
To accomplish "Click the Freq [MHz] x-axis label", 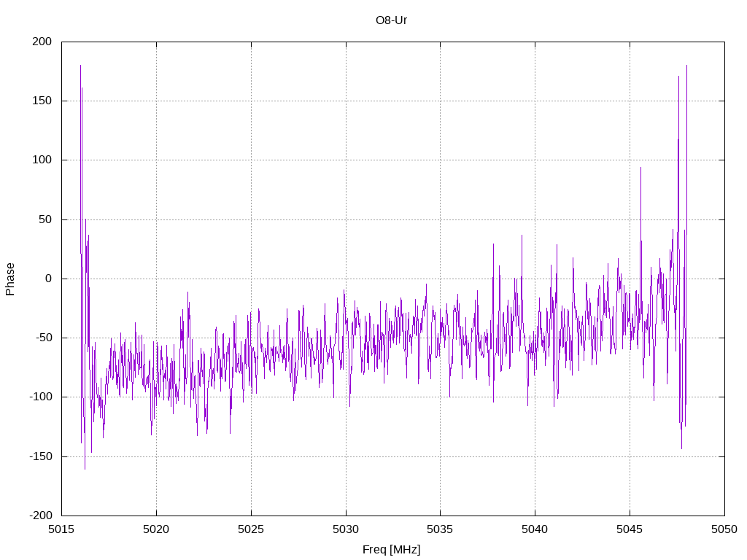I will pyautogui.click(x=391, y=550).
